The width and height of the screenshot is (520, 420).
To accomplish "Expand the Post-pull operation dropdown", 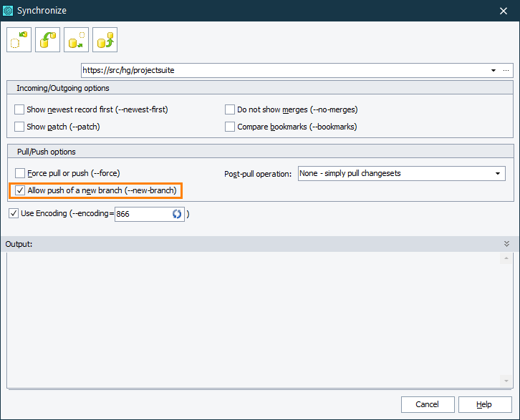I will pyautogui.click(x=497, y=174).
